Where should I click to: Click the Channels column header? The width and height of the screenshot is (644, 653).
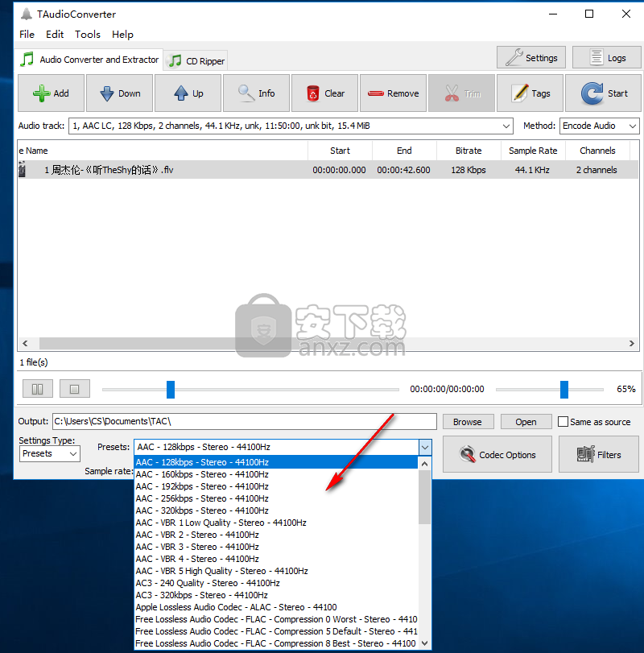click(597, 151)
